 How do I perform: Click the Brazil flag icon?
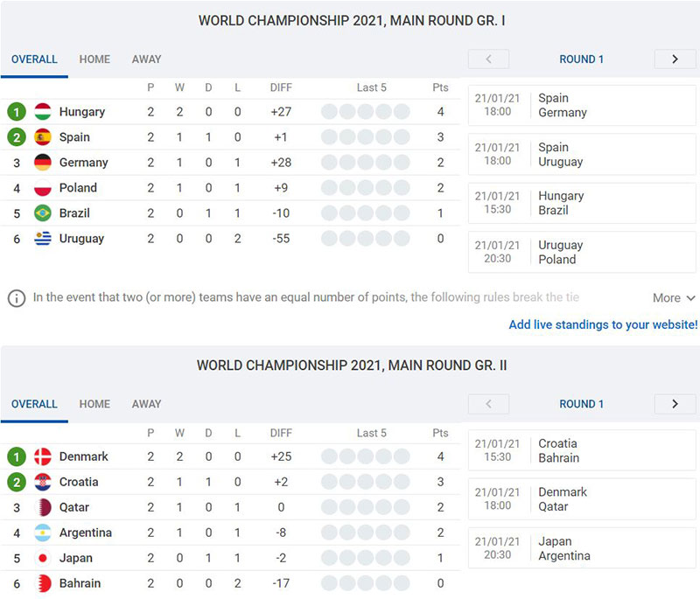(43, 213)
